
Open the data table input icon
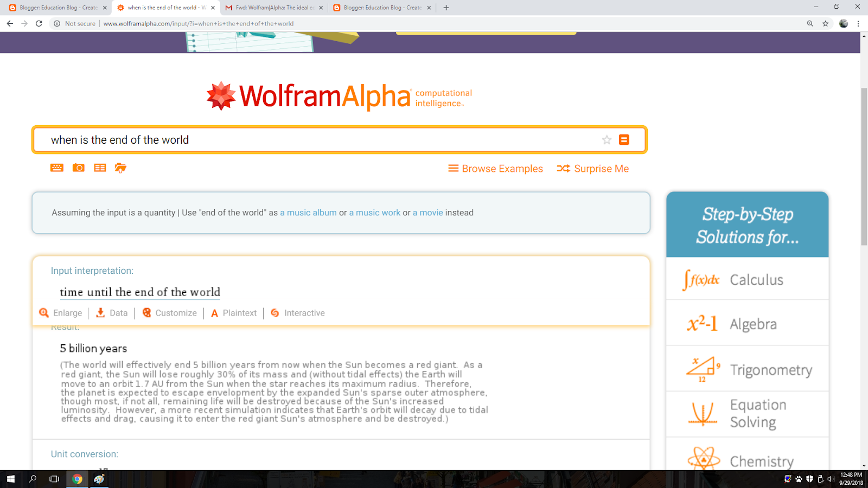pyautogui.click(x=100, y=168)
